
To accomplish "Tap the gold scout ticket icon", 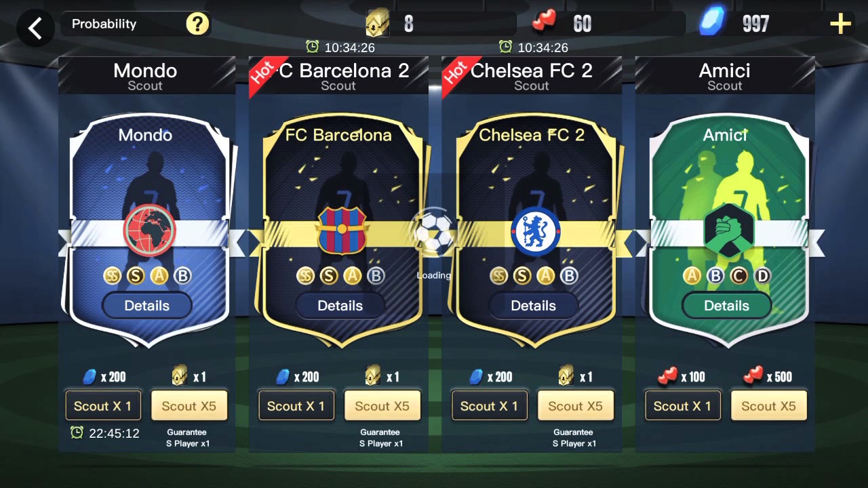I will (378, 24).
